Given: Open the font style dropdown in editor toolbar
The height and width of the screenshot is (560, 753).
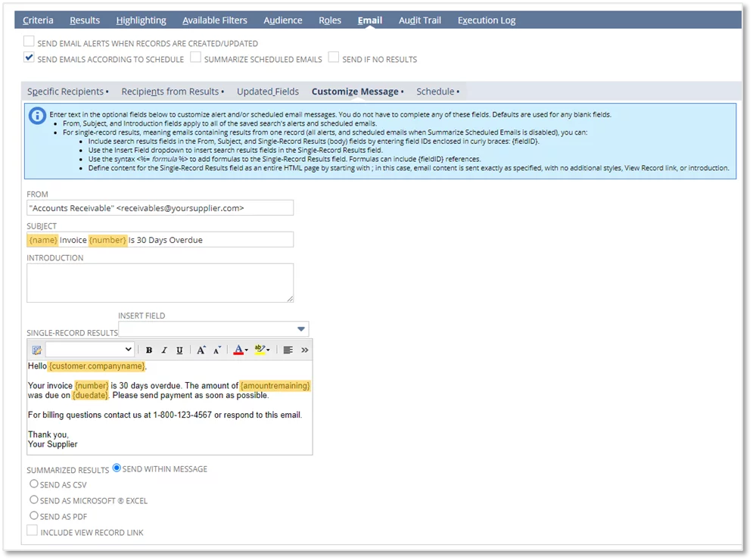Looking at the screenshot, I should click(90, 350).
